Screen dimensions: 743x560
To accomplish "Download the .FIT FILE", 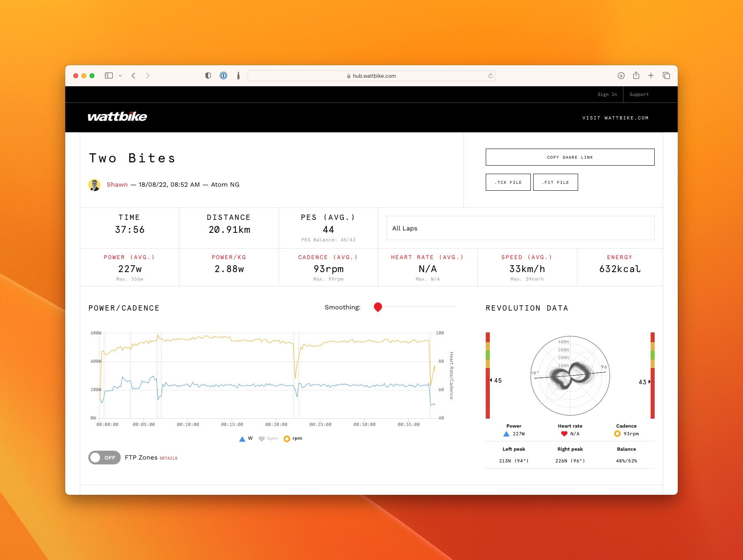I will (555, 182).
